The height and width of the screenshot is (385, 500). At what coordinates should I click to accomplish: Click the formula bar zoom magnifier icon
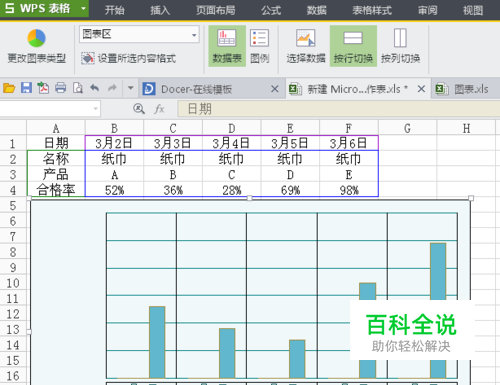click(139, 109)
